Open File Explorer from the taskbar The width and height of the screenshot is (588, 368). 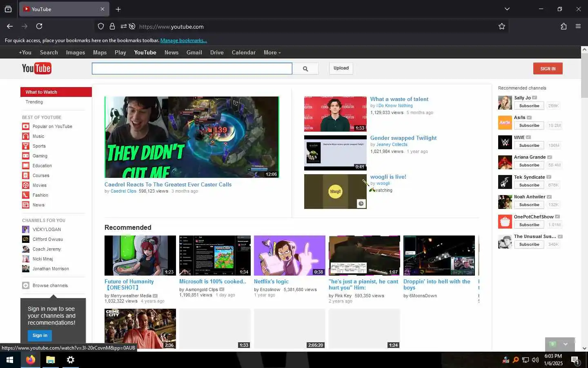click(51, 360)
